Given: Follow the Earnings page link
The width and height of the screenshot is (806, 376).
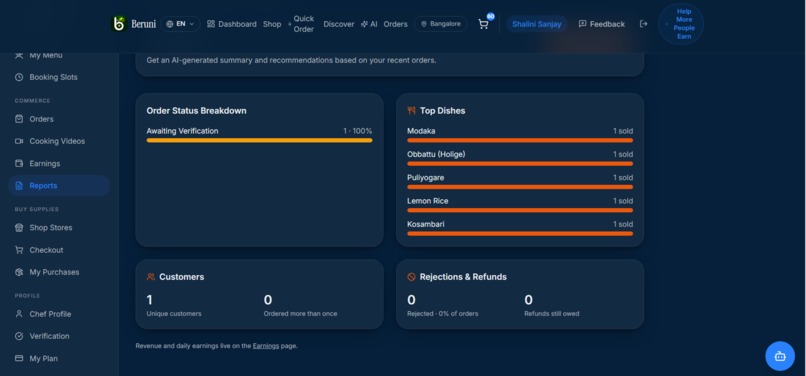Looking at the screenshot, I should (x=266, y=346).
